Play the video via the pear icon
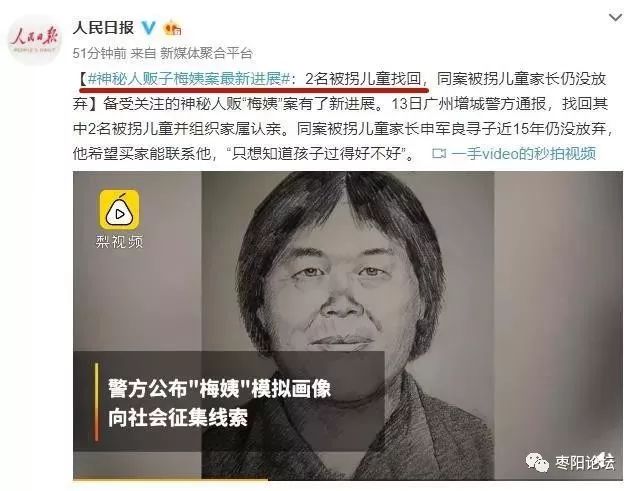This screenshot has height=491, width=636. click(x=120, y=210)
